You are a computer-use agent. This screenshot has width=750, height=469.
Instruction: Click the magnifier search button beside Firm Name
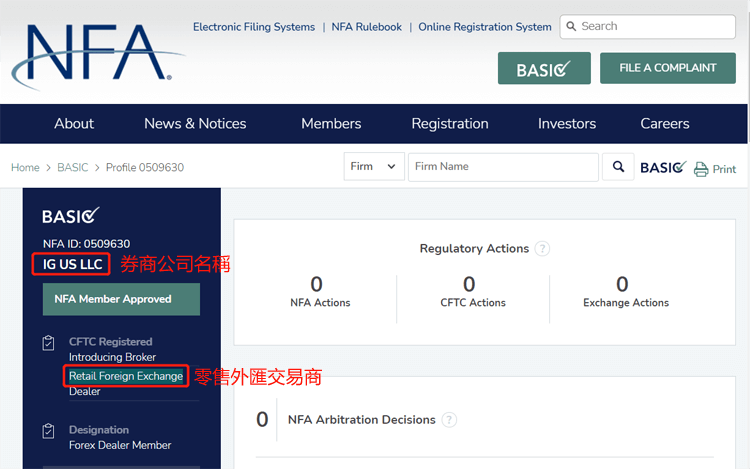(x=618, y=167)
